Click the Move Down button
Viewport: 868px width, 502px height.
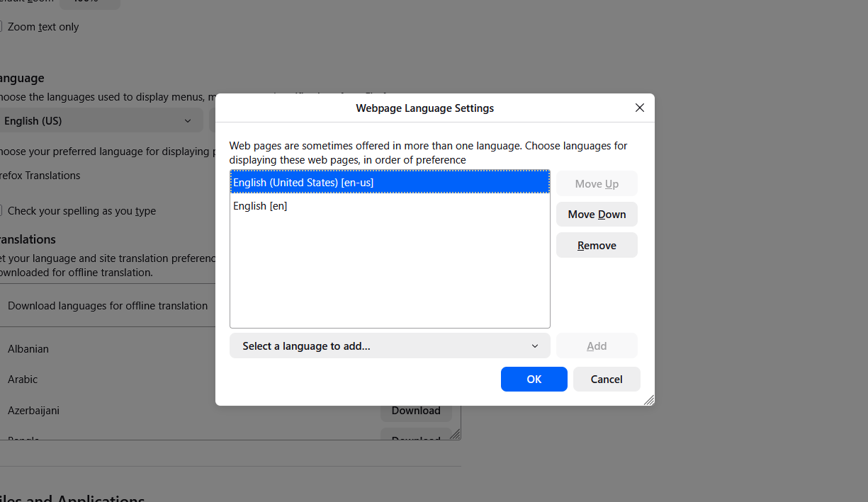597,214
